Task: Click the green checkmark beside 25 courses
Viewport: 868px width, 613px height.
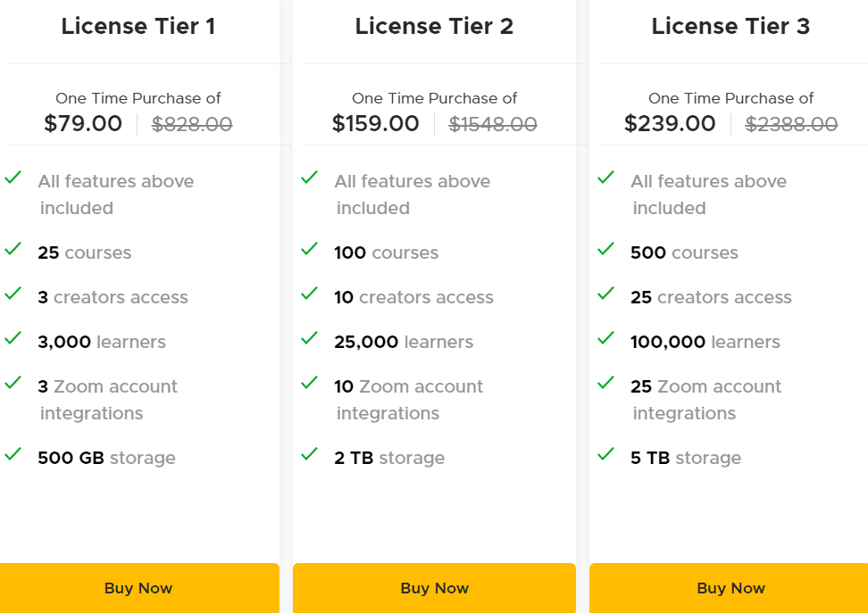Action: 13,252
